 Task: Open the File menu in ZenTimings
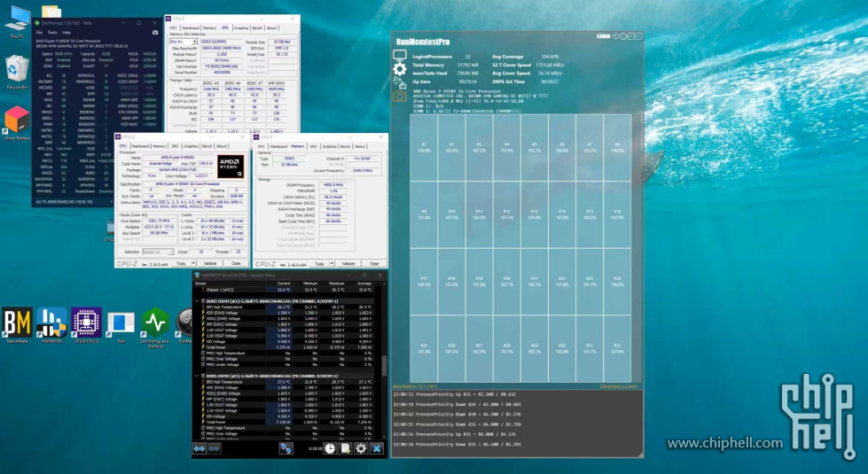coord(39,33)
